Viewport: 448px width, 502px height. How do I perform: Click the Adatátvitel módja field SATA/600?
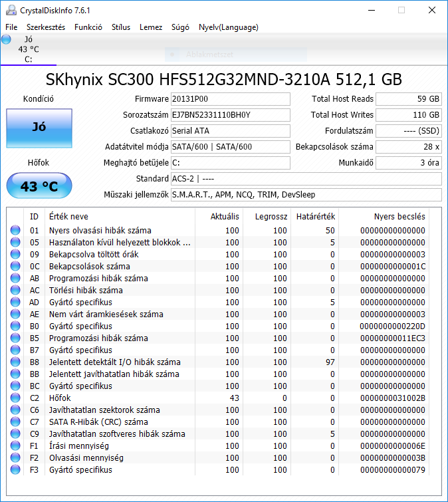click(231, 147)
